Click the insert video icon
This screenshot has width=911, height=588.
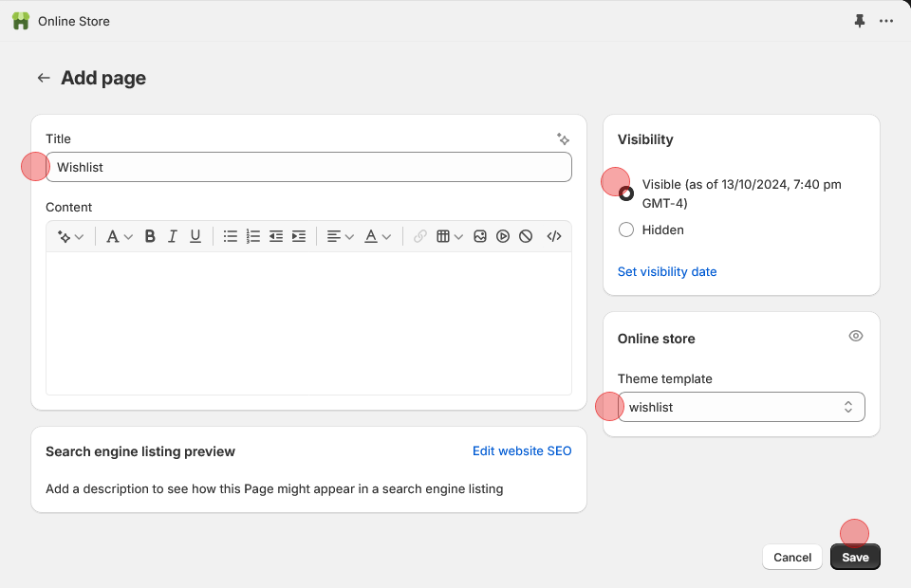pos(503,236)
